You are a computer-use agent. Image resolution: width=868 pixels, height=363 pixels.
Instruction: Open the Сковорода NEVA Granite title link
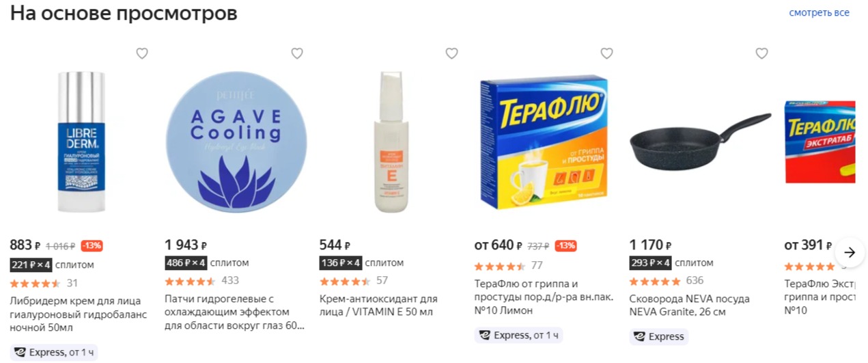689,306
